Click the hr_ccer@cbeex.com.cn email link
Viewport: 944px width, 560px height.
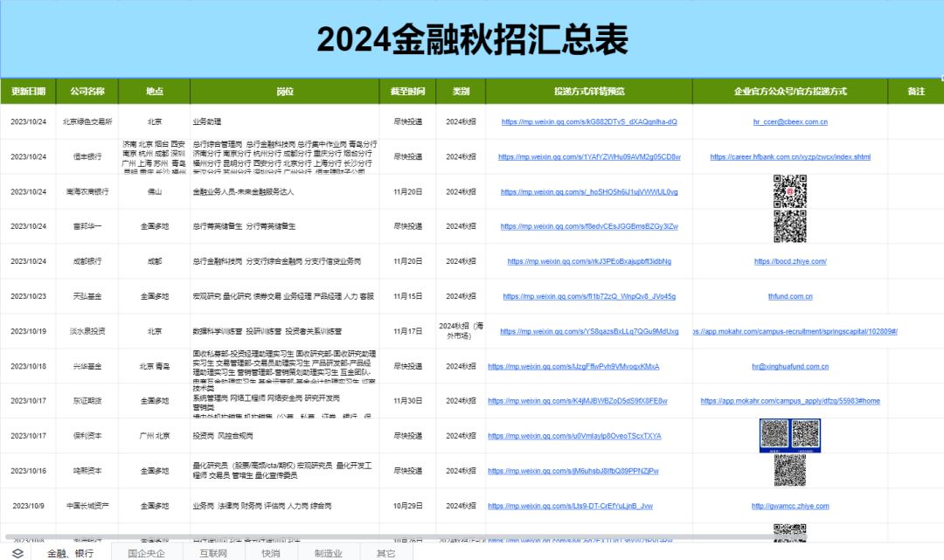(790, 121)
